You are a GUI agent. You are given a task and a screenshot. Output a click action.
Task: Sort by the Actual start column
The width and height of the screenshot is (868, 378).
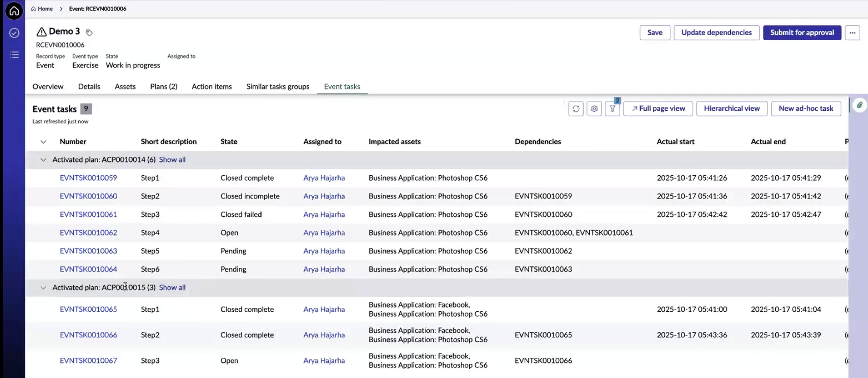[x=675, y=142]
